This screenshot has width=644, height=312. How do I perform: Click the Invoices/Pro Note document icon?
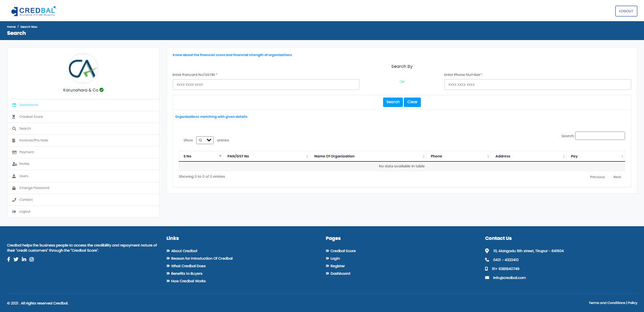[x=14, y=140]
